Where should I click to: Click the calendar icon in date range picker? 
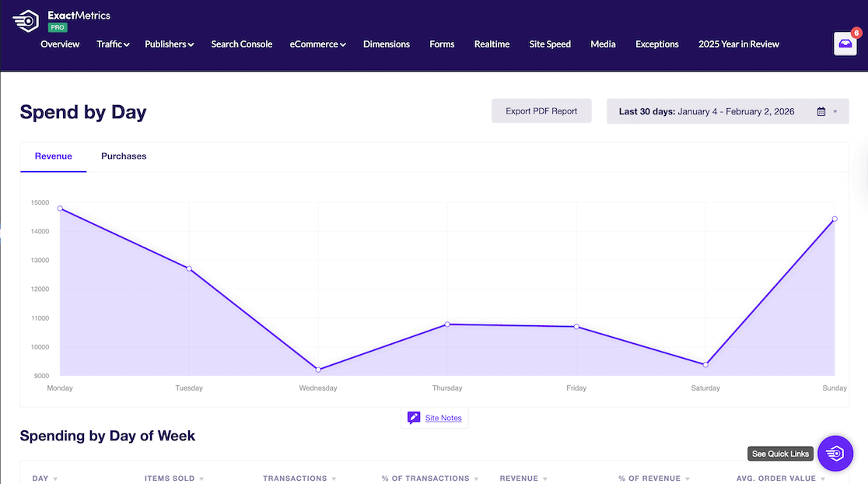[822, 110]
